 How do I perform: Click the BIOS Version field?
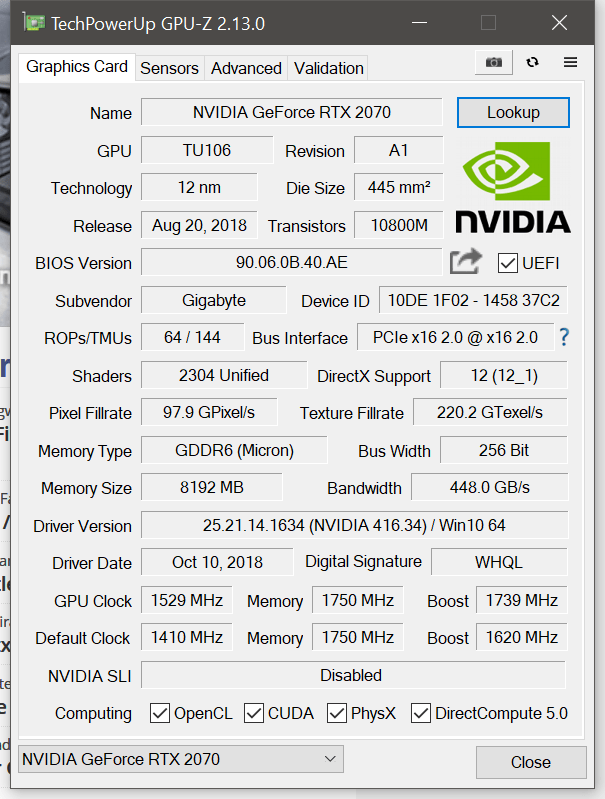292,262
